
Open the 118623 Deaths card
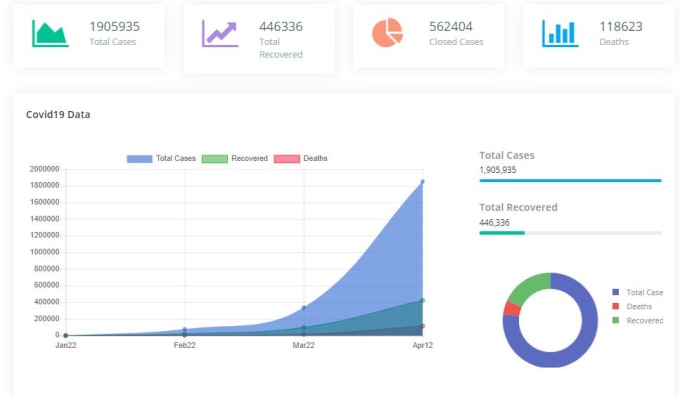point(598,36)
